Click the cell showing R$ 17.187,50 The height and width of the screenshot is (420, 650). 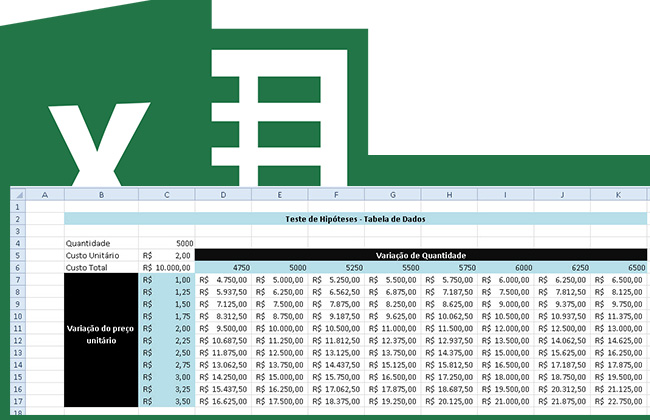click(562, 365)
